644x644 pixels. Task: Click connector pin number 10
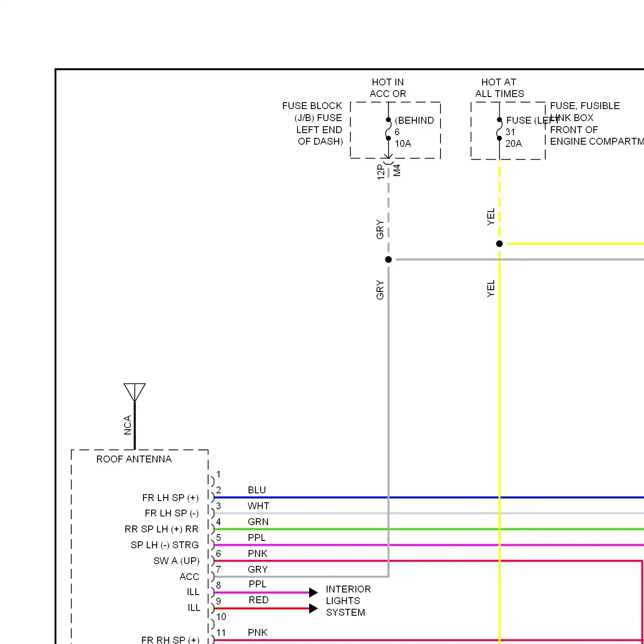click(221, 617)
